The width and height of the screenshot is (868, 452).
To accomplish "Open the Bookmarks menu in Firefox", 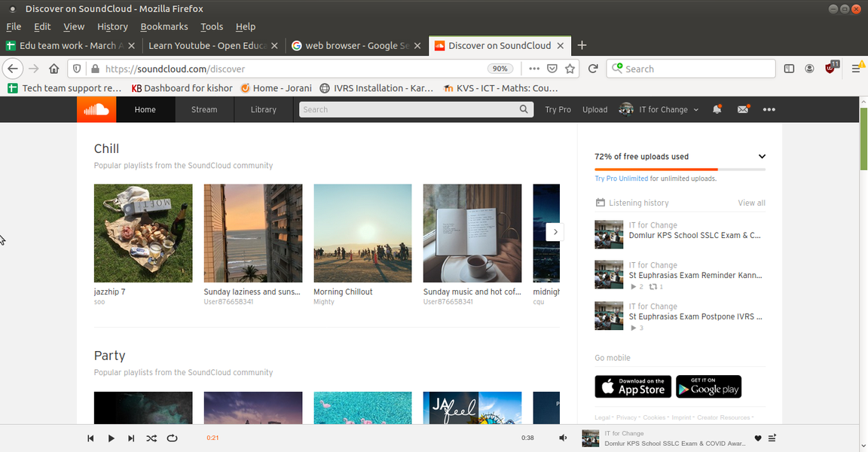I will pyautogui.click(x=164, y=26).
